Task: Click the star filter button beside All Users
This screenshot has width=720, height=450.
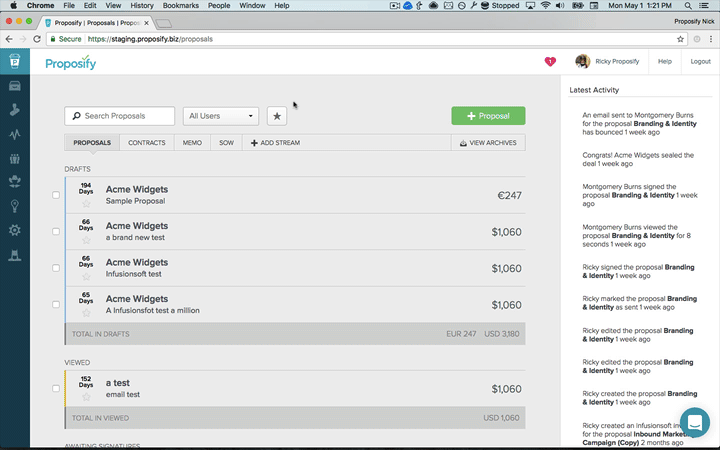Action: [x=277, y=116]
